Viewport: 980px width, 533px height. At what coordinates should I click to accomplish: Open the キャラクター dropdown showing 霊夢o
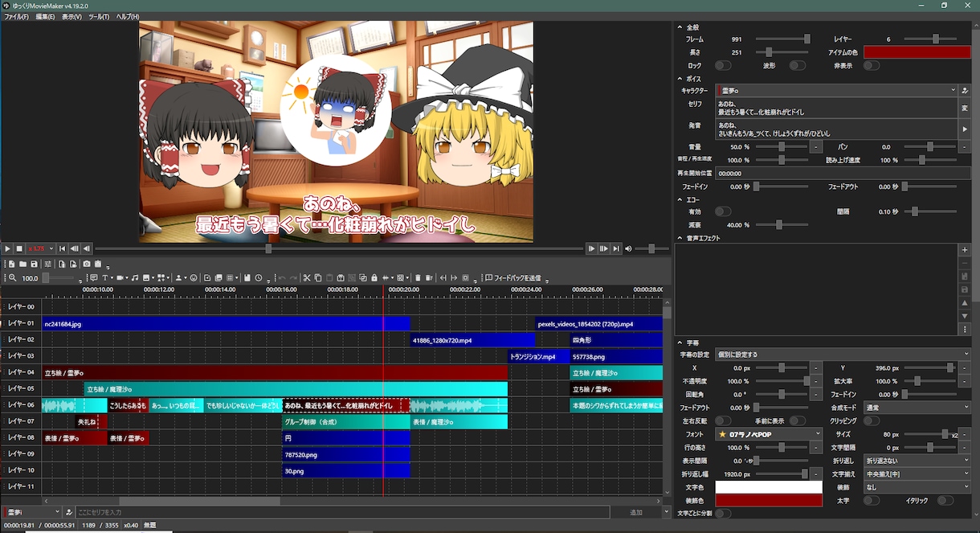pos(836,91)
